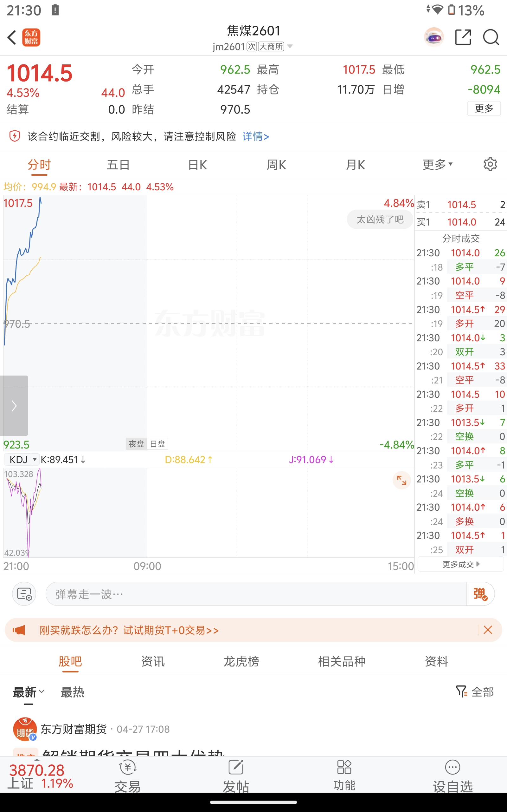Switch to the 日K tab

click(197, 165)
